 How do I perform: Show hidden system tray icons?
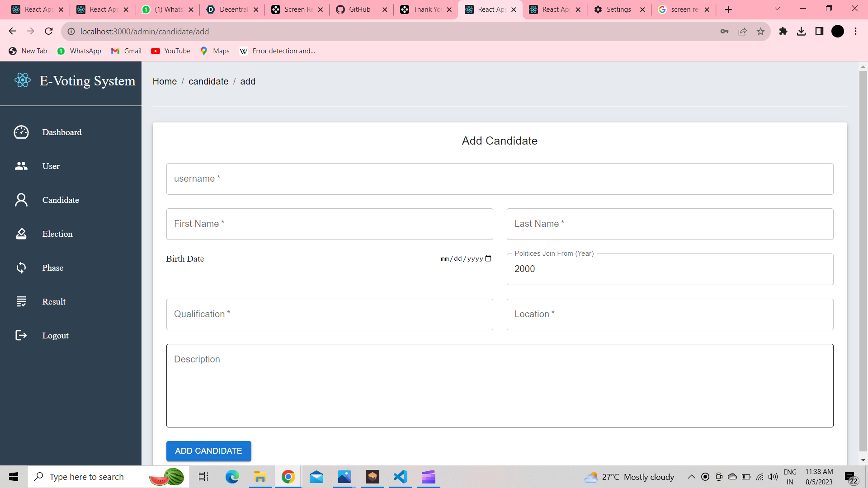click(x=691, y=477)
